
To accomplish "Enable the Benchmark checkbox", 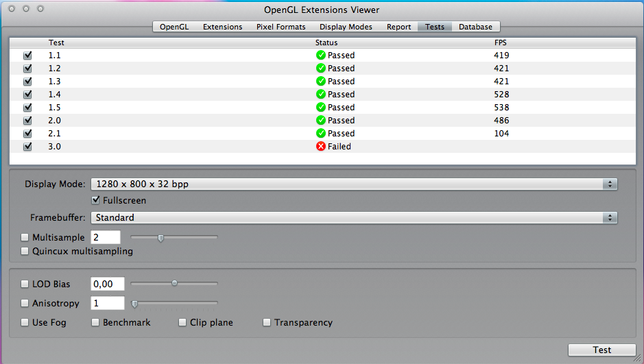I will (x=95, y=323).
